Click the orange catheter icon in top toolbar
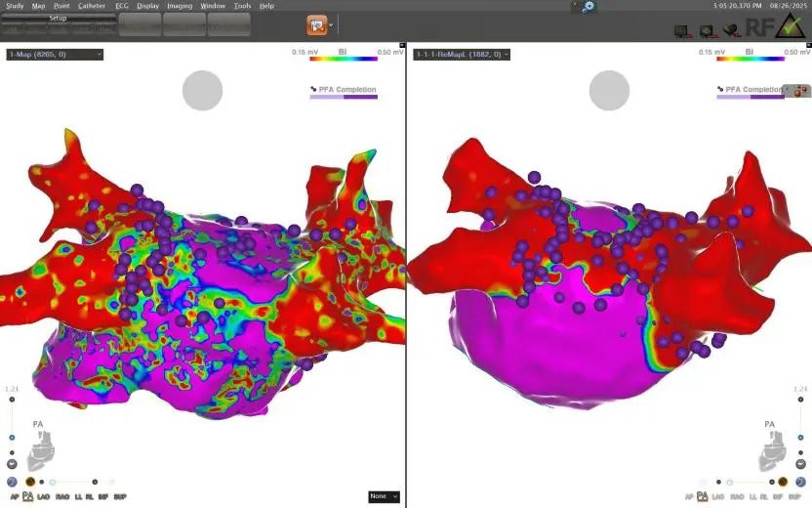The height and width of the screenshot is (508, 812). (x=317, y=25)
